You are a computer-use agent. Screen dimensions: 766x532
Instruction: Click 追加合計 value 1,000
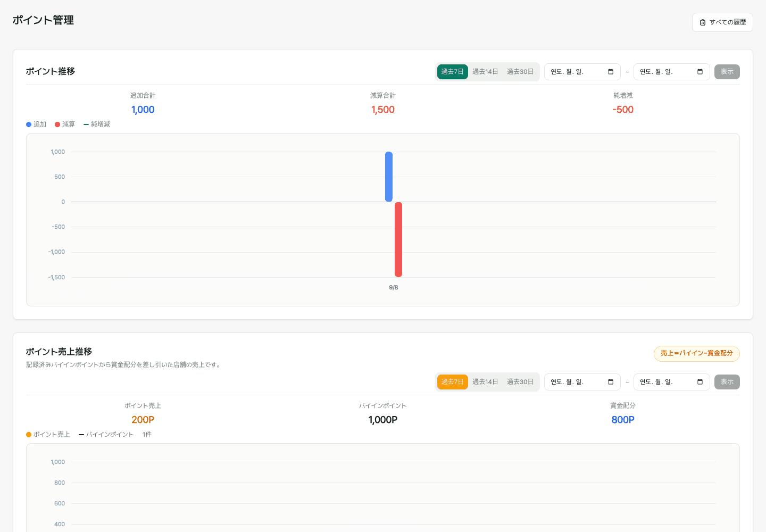coord(143,110)
